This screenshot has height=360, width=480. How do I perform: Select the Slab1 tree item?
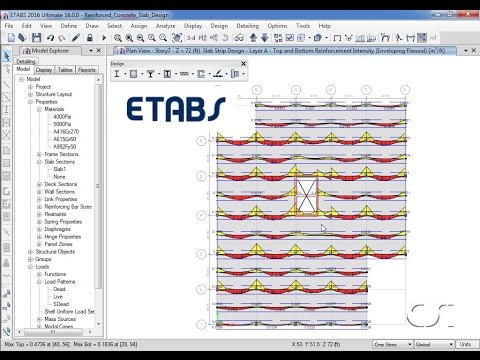[x=60, y=169]
